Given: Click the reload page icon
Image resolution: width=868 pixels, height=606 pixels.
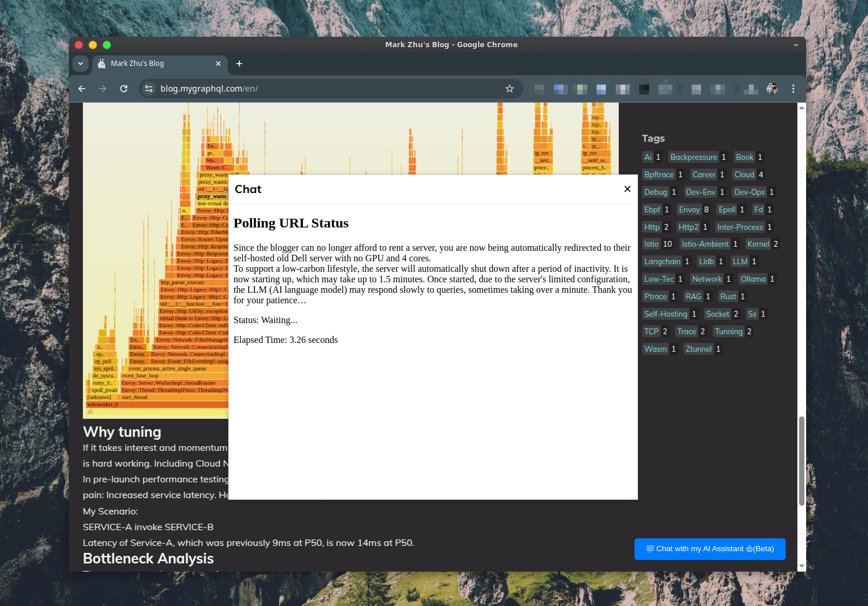Looking at the screenshot, I should click(x=124, y=89).
